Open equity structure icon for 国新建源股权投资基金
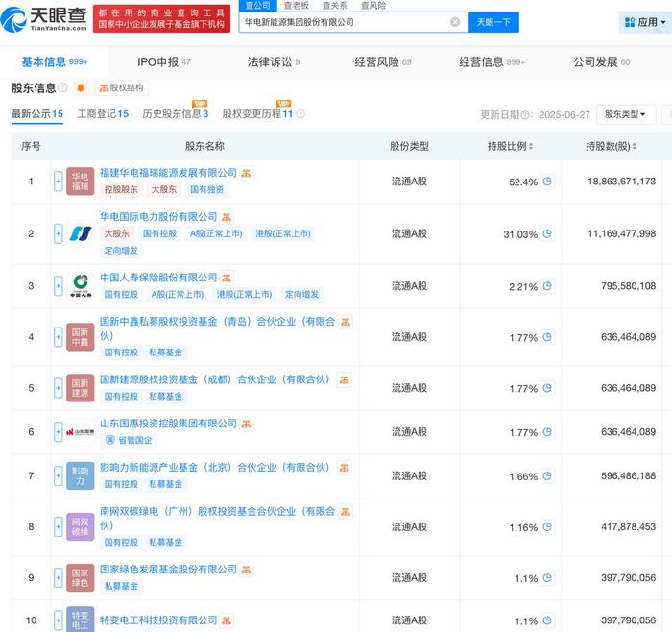Screen dimensions: 672x632 tap(344, 379)
